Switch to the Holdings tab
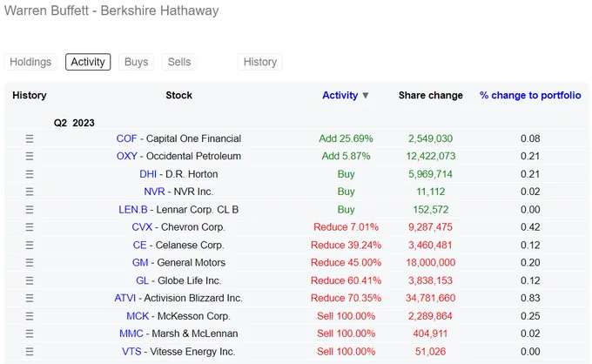 (x=30, y=62)
